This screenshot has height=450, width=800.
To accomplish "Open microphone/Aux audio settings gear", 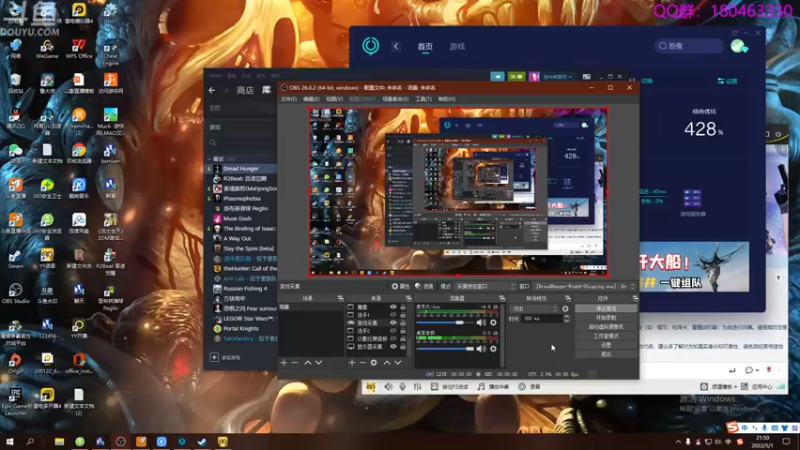I will point(493,322).
